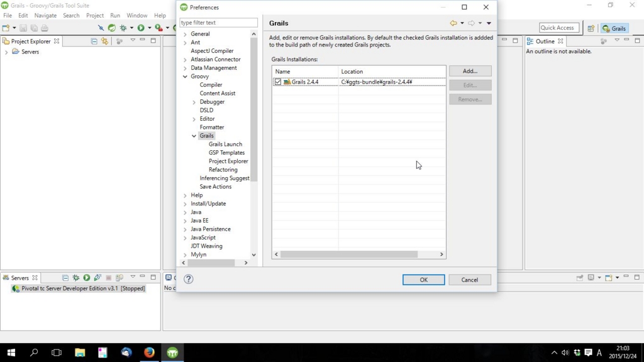The height and width of the screenshot is (362, 644).
Task: Select the Outline view tab
Action: click(x=545, y=41)
